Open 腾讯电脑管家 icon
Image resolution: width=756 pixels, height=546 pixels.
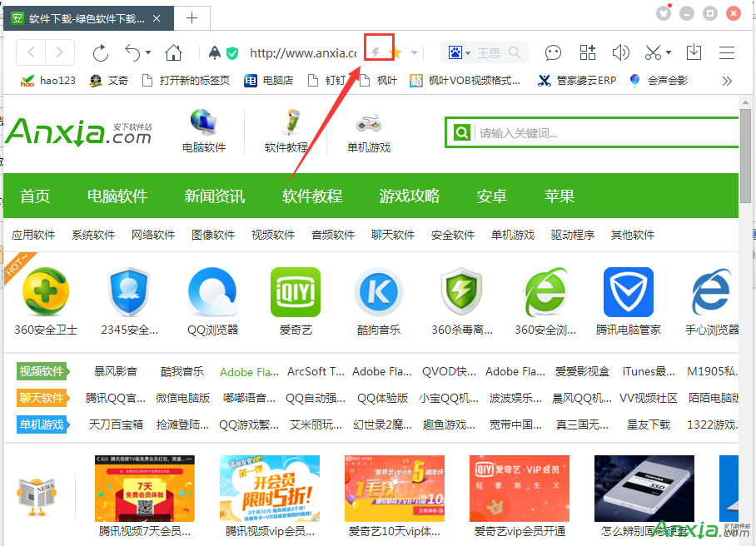pos(629,292)
